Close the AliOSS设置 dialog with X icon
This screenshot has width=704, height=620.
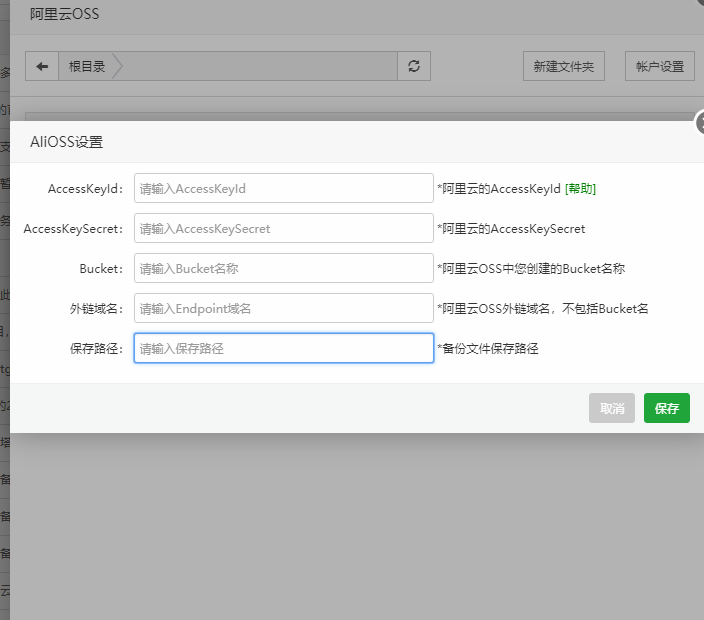coord(700,123)
